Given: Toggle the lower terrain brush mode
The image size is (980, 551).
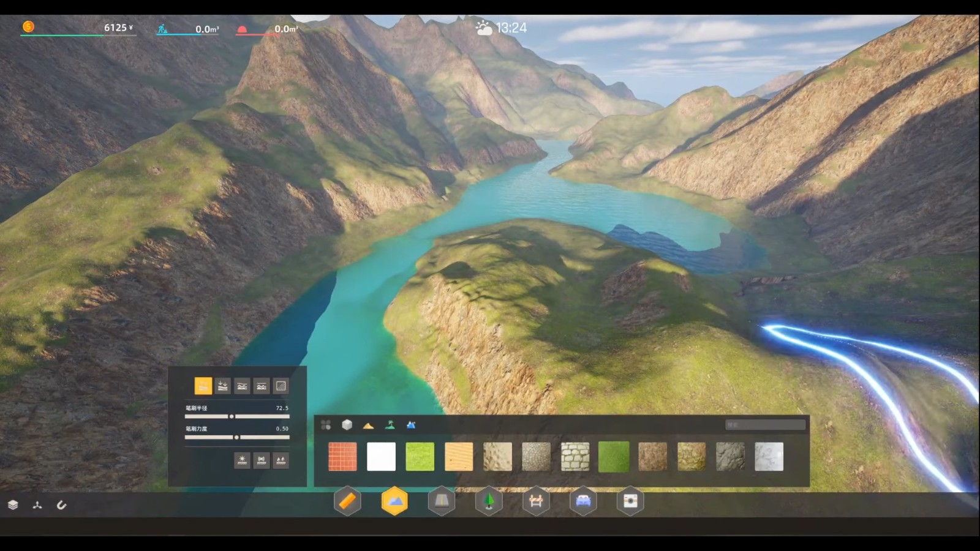Looking at the screenshot, I should 223,386.
